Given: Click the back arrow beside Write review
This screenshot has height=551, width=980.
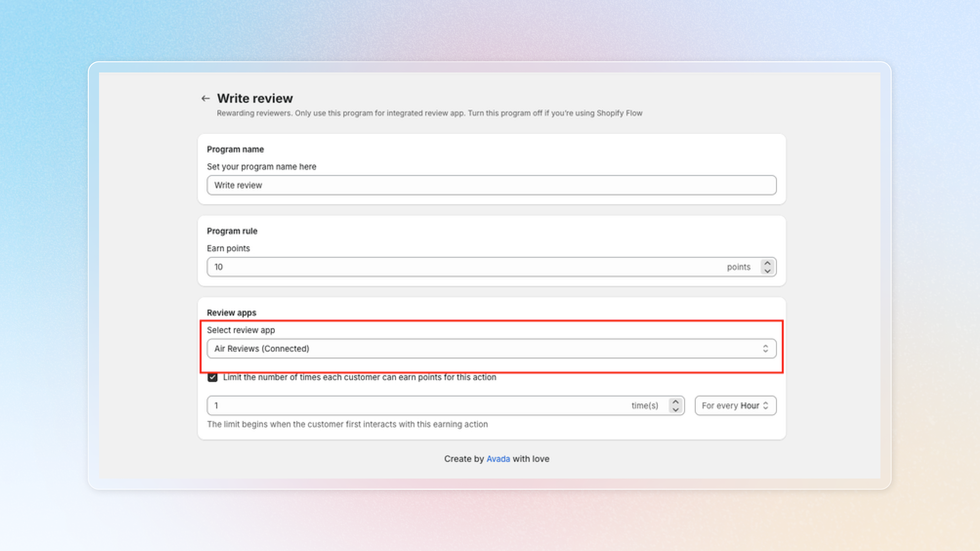Looking at the screenshot, I should click(205, 98).
